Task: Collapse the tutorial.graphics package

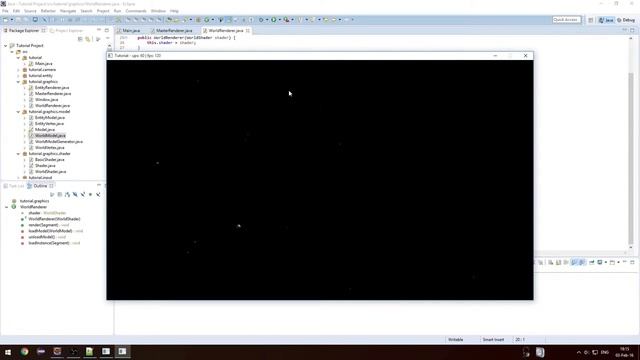Action: click(x=18, y=82)
